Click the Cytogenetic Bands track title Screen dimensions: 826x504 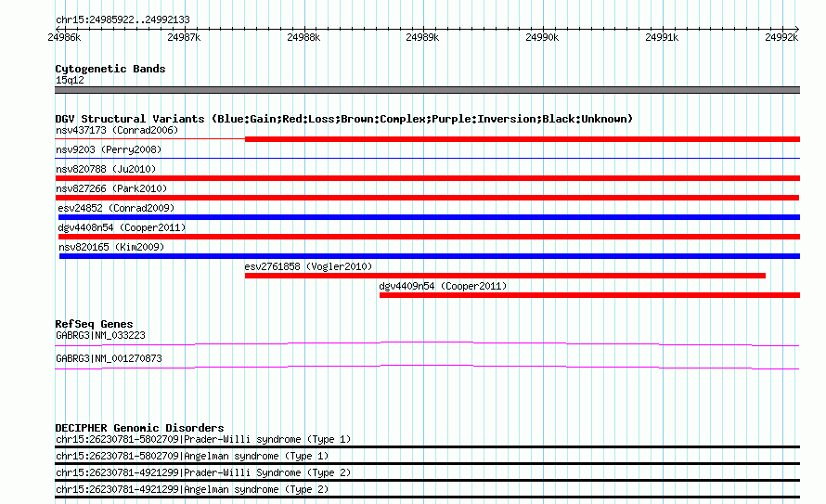click(110, 69)
